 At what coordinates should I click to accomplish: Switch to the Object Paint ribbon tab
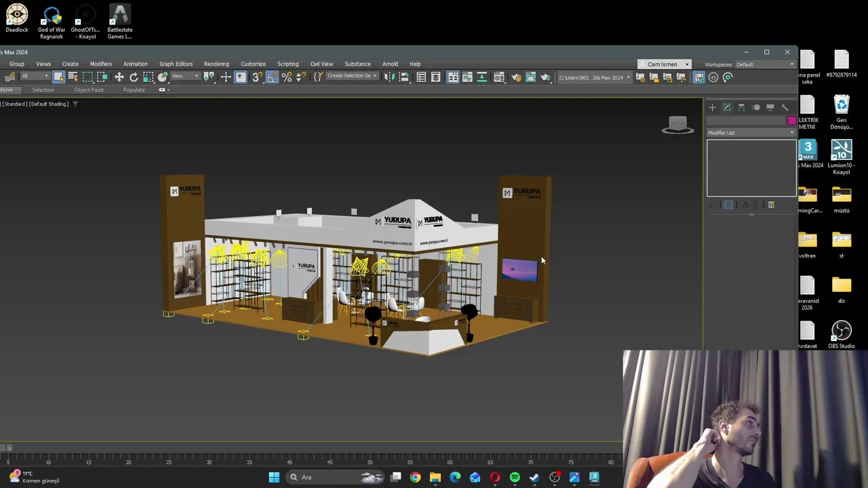click(x=89, y=89)
